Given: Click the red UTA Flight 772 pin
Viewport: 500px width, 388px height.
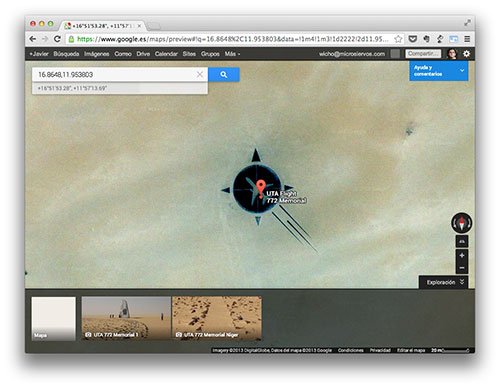Looking at the screenshot, I should coord(261,188).
